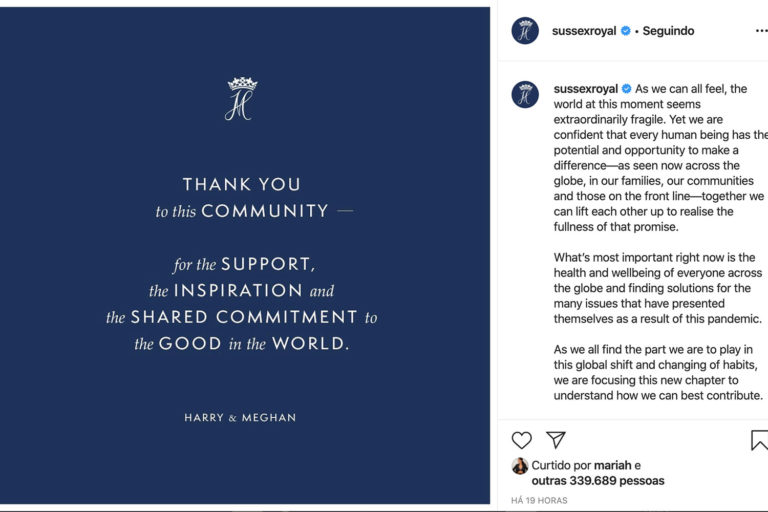View the outras 339.689 pessoas likes list
The height and width of the screenshot is (512, 768).
pyautogui.click(x=598, y=481)
